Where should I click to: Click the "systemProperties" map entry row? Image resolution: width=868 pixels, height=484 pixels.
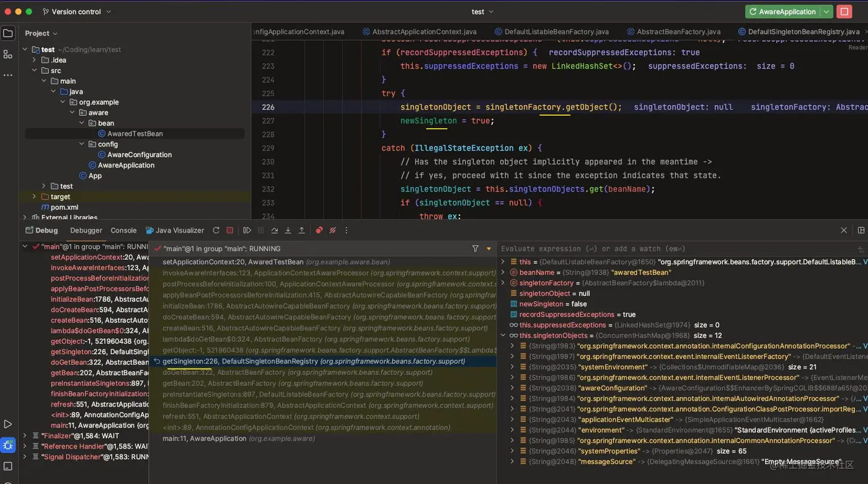682,452
